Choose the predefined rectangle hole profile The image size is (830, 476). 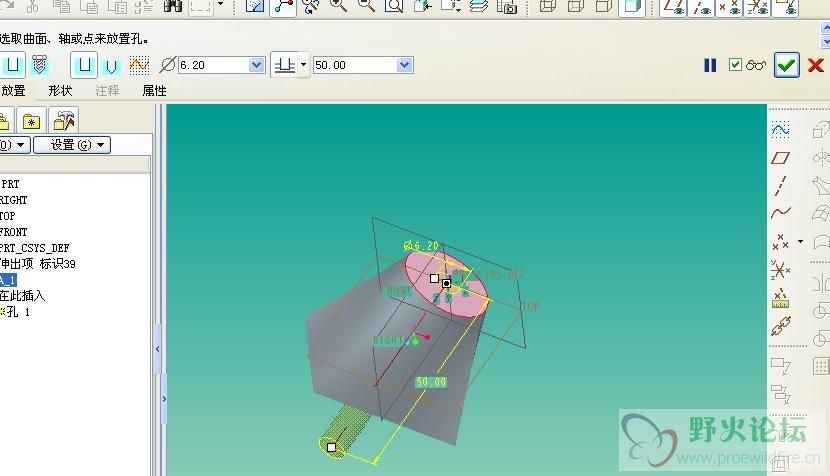point(84,65)
